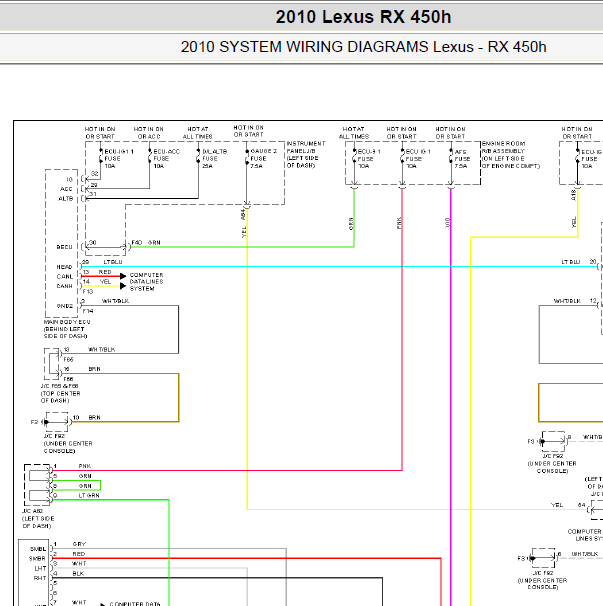Select the 'WHT/BLK 12' label at right
The image size is (603, 606).
point(575,301)
